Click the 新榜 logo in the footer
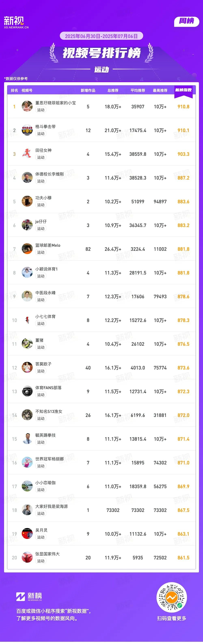The width and height of the screenshot is (203, 644). tap(29, 597)
